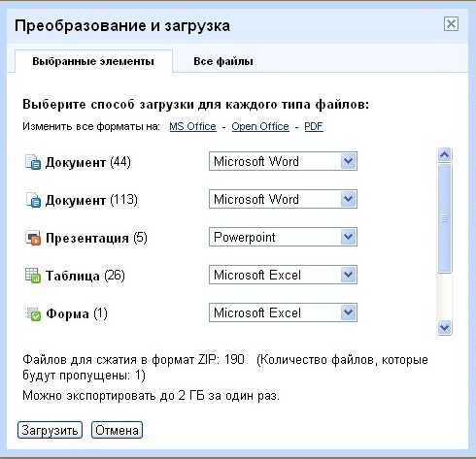The width and height of the screenshot is (476, 459).
Task: Switch to the Все файлы tab
Action: point(223,61)
